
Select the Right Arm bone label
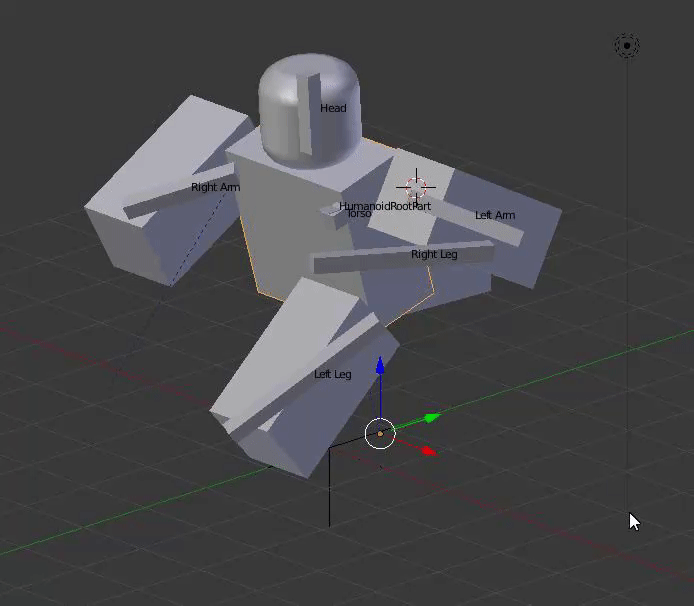tap(216, 187)
